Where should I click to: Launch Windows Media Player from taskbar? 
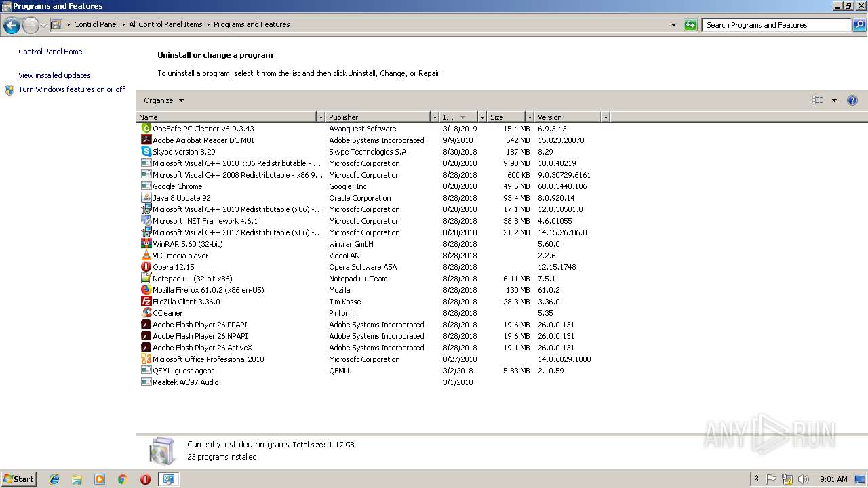click(100, 479)
